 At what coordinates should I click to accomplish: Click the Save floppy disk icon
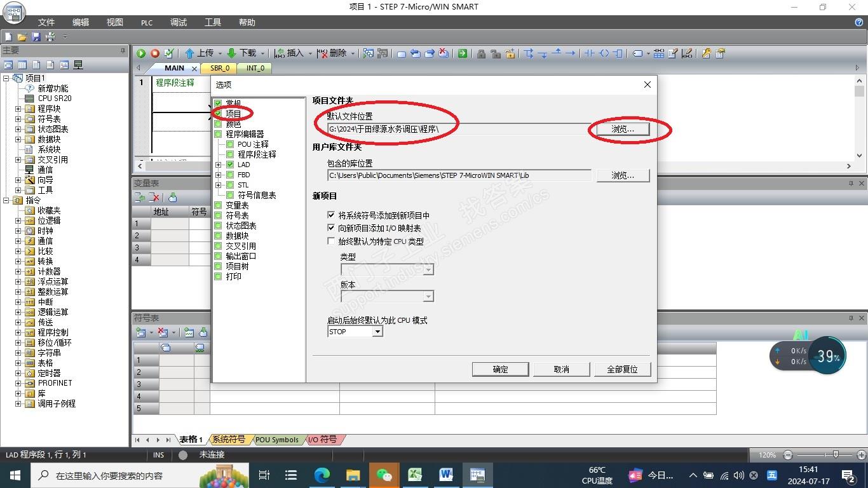(36, 37)
